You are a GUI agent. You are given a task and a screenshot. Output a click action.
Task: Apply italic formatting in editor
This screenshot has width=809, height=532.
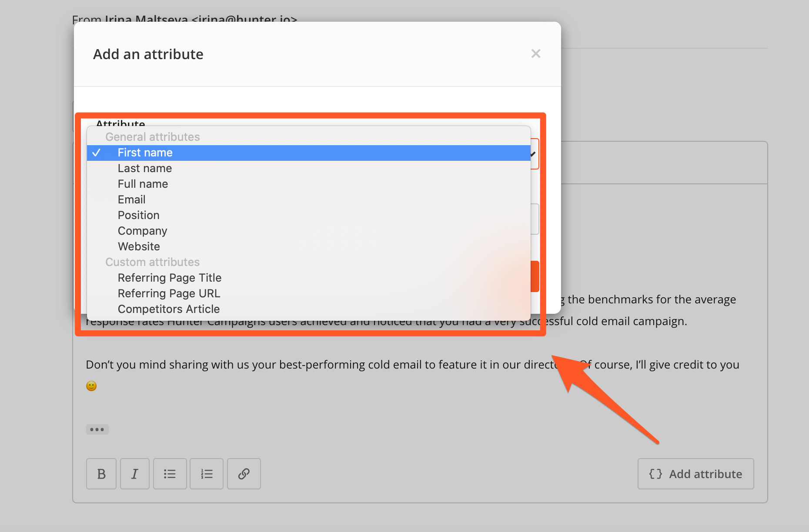point(135,474)
